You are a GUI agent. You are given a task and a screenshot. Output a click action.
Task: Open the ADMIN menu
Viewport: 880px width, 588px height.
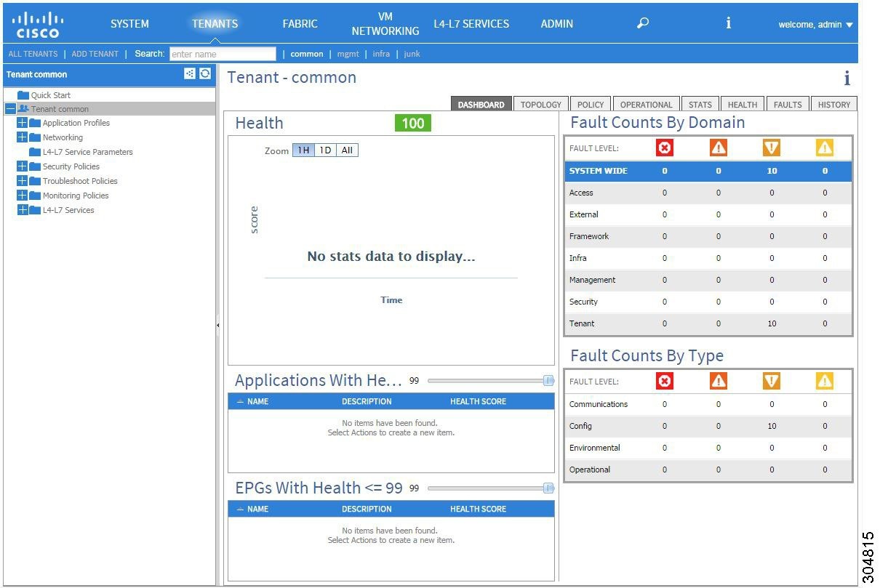pos(557,24)
